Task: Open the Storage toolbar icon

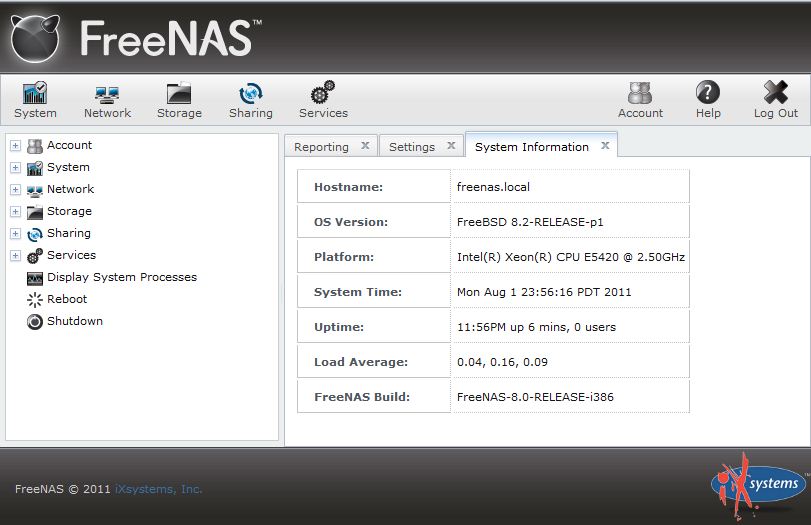Action: coord(179,93)
